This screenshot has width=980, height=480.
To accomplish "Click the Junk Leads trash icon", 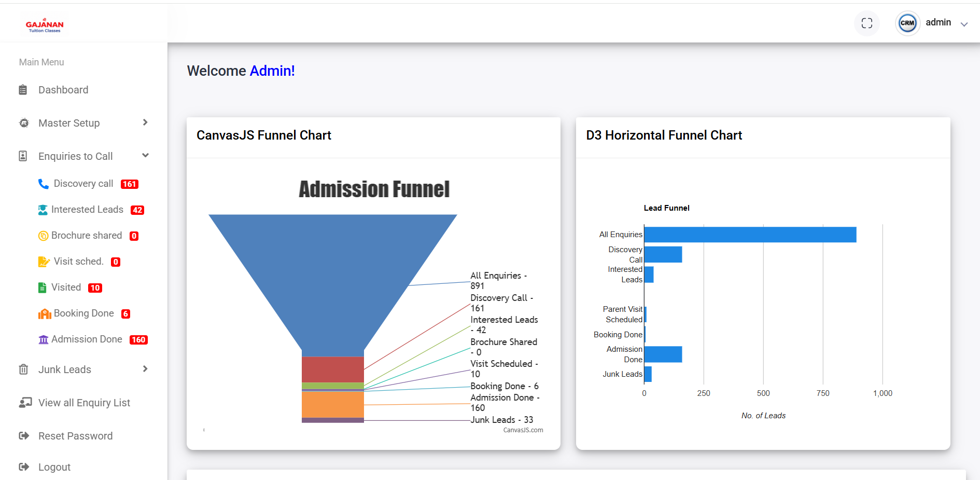I will 23,369.
